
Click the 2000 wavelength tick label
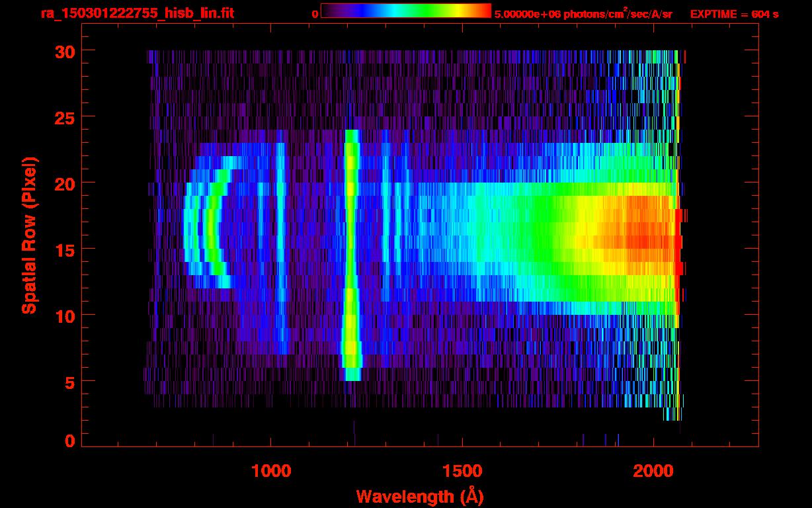point(654,471)
